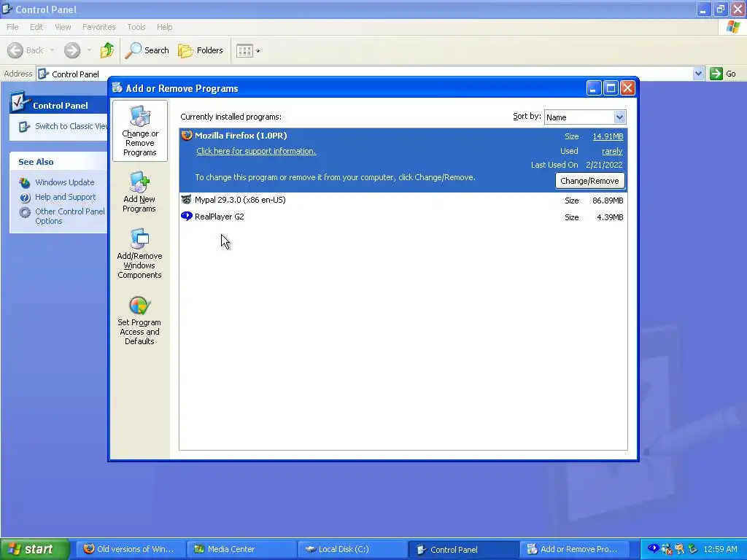Open Other Control Panel Options
This screenshot has height=560, width=747.
(x=70, y=216)
